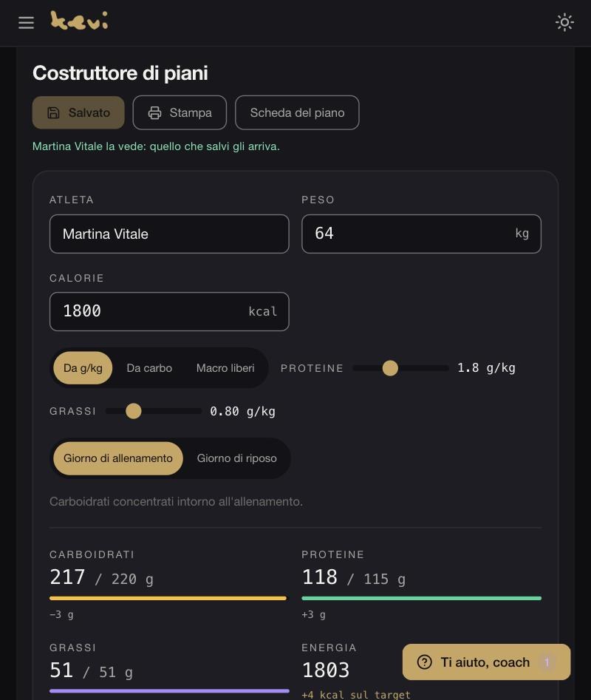Switch to Macro liberi mode
This screenshot has width=591, height=700.
coord(225,368)
